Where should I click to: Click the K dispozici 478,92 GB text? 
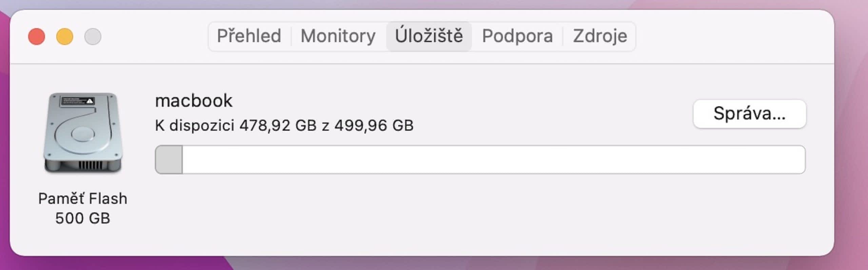284,126
